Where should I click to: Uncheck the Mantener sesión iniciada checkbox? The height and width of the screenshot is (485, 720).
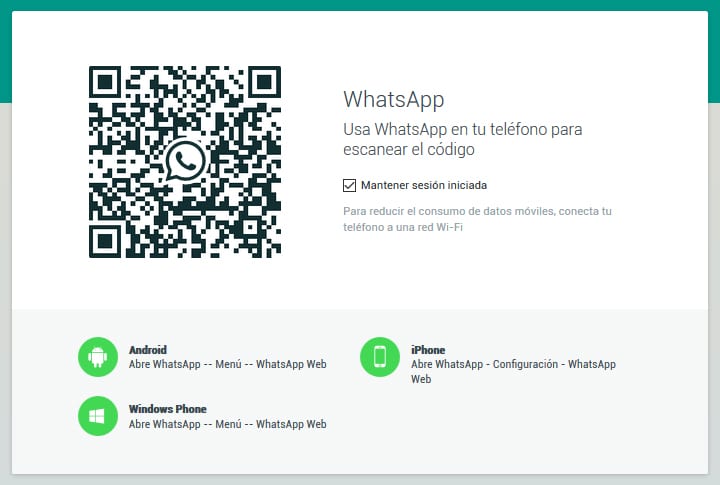point(349,185)
